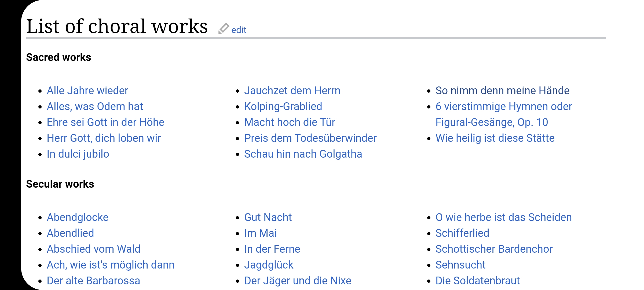Open the edit link for choral works
This screenshot has width=644, height=290.
[x=239, y=30]
